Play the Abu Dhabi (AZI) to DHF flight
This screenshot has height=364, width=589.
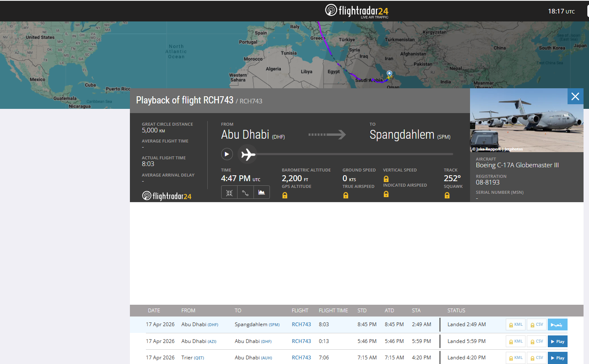point(557,341)
